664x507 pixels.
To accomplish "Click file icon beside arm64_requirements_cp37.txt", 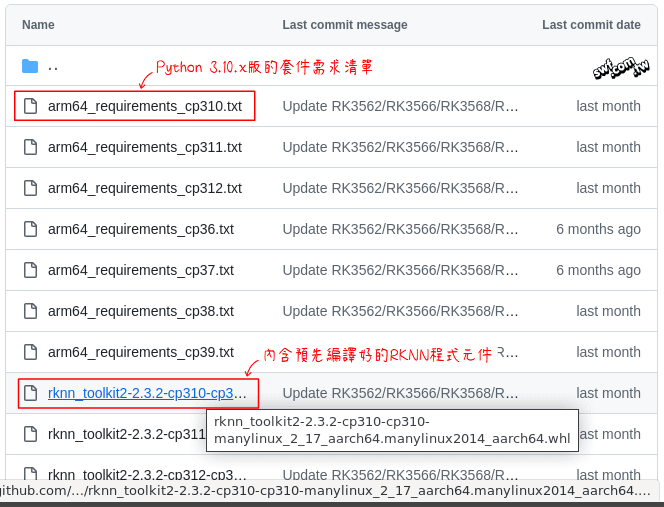I will [x=30, y=270].
